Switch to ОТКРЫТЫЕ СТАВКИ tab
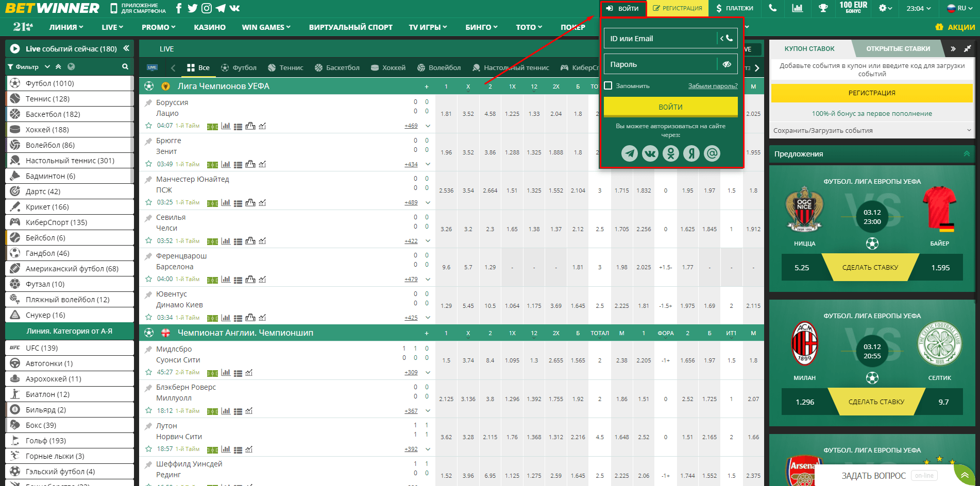Screen dimensions: 980x486 click(898, 48)
